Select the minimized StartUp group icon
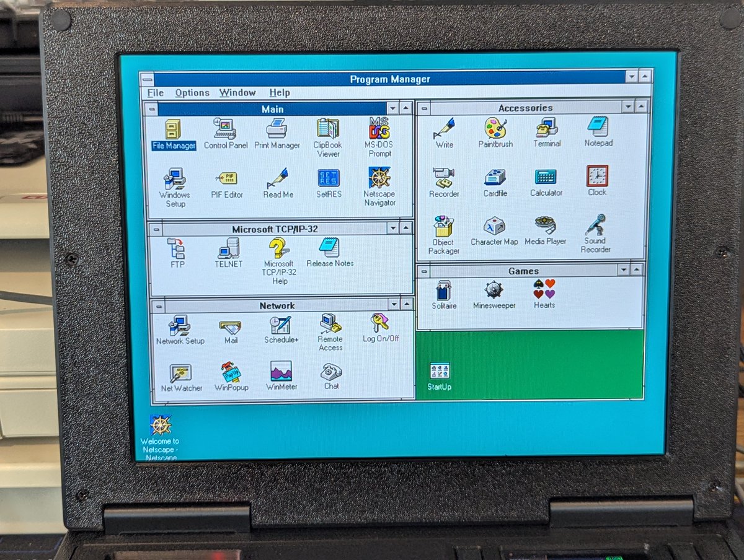Screen dimensions: 744x560 click(x=440, y=372)
